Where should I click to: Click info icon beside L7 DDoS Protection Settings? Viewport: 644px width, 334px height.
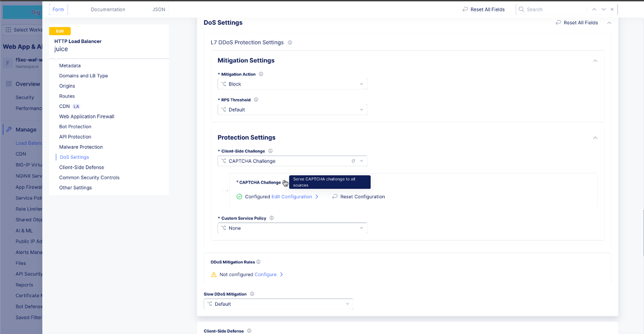click(x=290, y=42)
